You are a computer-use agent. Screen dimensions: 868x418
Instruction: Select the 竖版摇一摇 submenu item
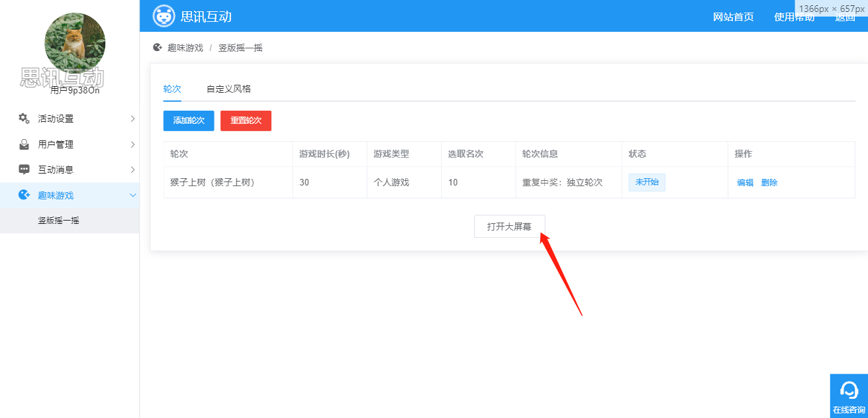click(x=70, y=221)
